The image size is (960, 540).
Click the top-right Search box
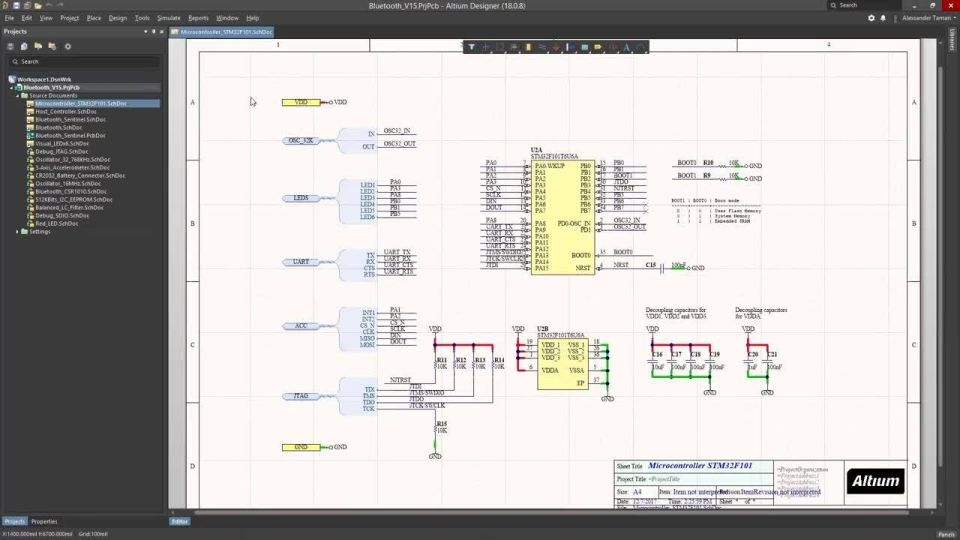(x=864, y=6)
